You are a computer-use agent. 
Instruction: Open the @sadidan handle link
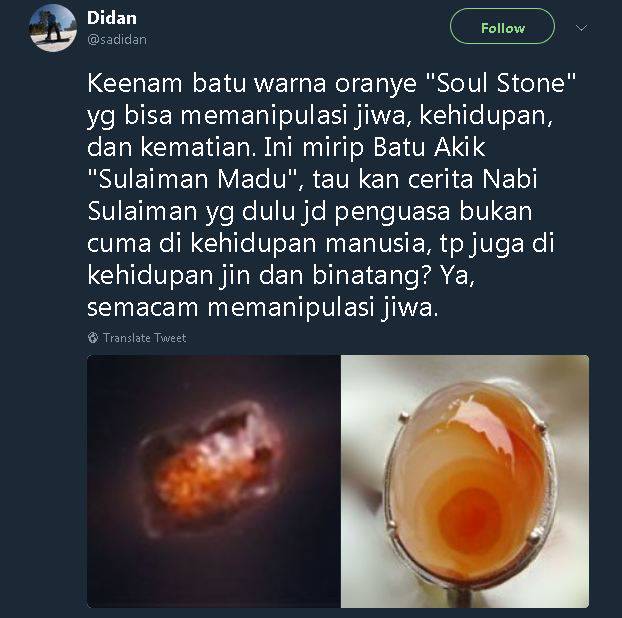pos(117,39)
